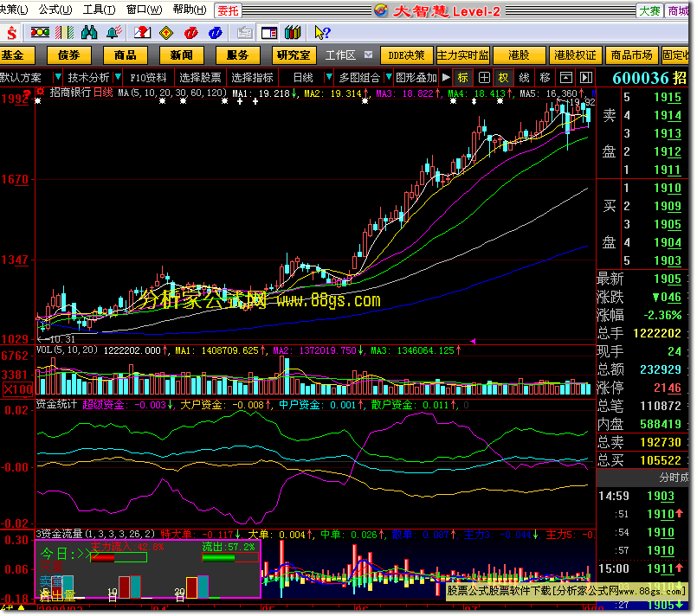Select the 服务 tab
Image resolution: width=697 pixels, height=616 pixels.
click(x=238, y=55)
